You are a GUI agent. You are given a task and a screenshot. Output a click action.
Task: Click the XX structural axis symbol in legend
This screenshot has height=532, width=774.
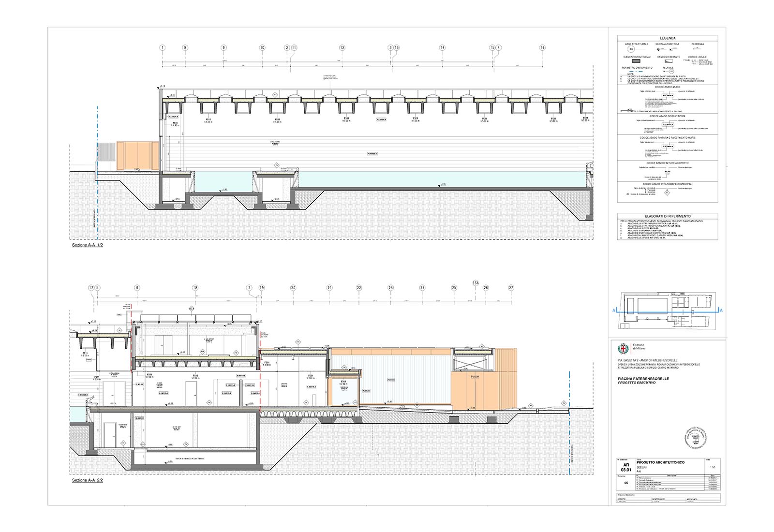[631, 49]
